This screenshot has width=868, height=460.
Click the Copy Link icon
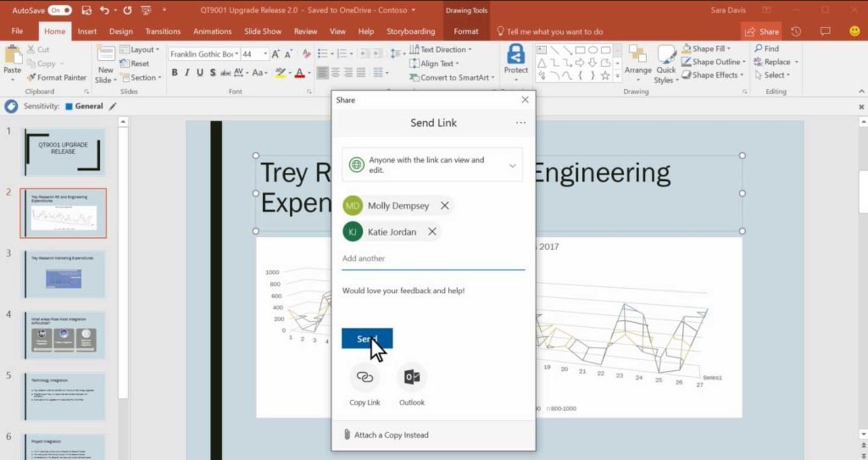(364, 377)
